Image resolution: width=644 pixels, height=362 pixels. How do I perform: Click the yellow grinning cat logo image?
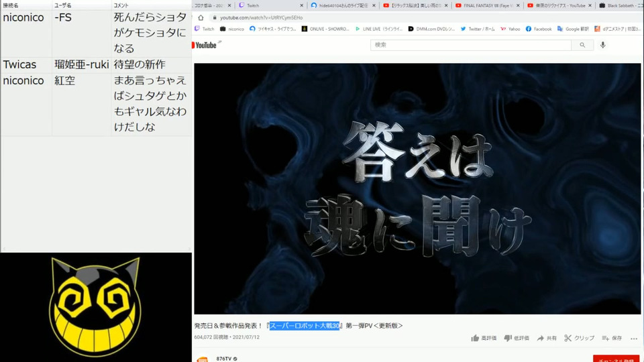coord(95,307)
